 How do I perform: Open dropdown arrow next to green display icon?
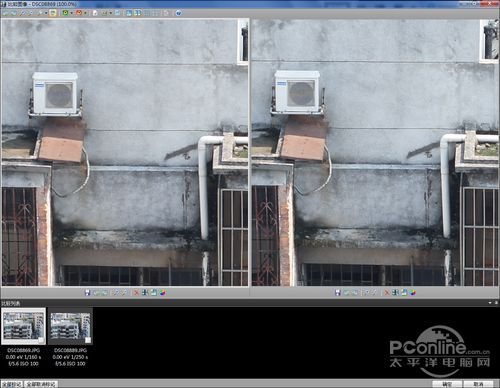pos(72,13)
